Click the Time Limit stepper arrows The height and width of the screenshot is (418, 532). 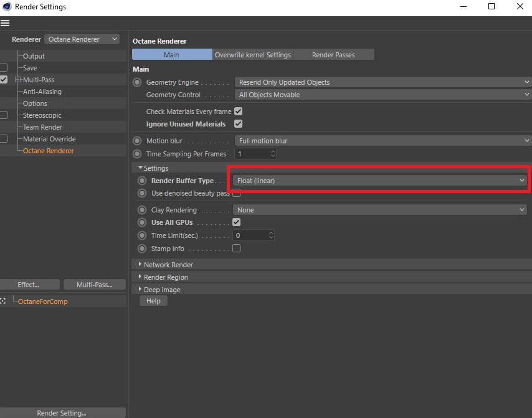(x=271, y=235)
